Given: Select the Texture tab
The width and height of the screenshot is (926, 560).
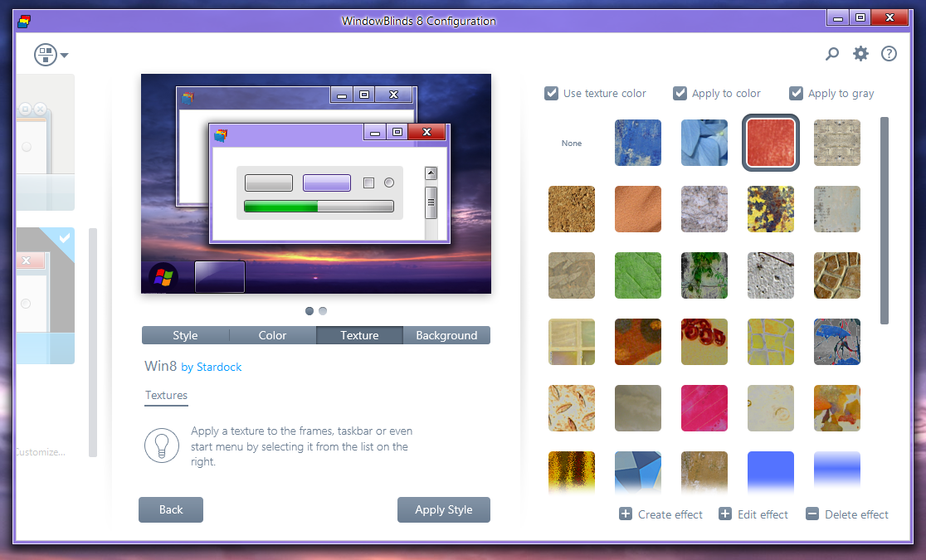Looking at the screenshot, I should (359, 335).
